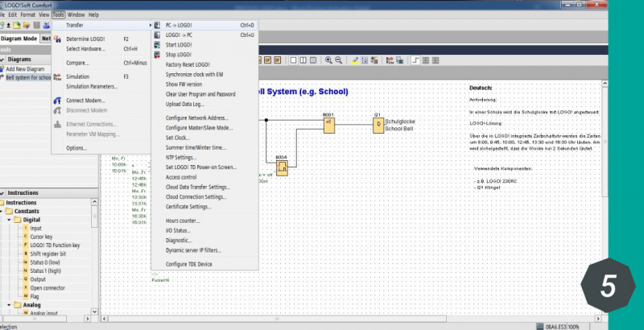Click the Determine LOGO! icon
Image resolution: width=644 pixels, height=330 pixels.
click(57, 39)
